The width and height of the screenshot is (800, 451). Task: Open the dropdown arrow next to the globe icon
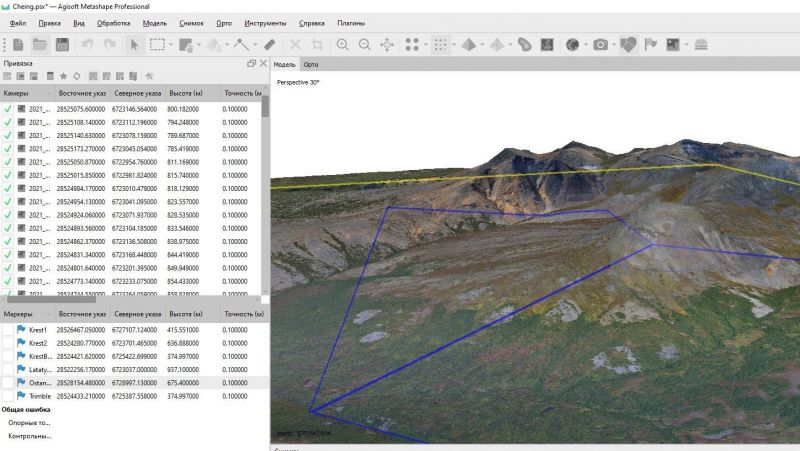(586, 44)
